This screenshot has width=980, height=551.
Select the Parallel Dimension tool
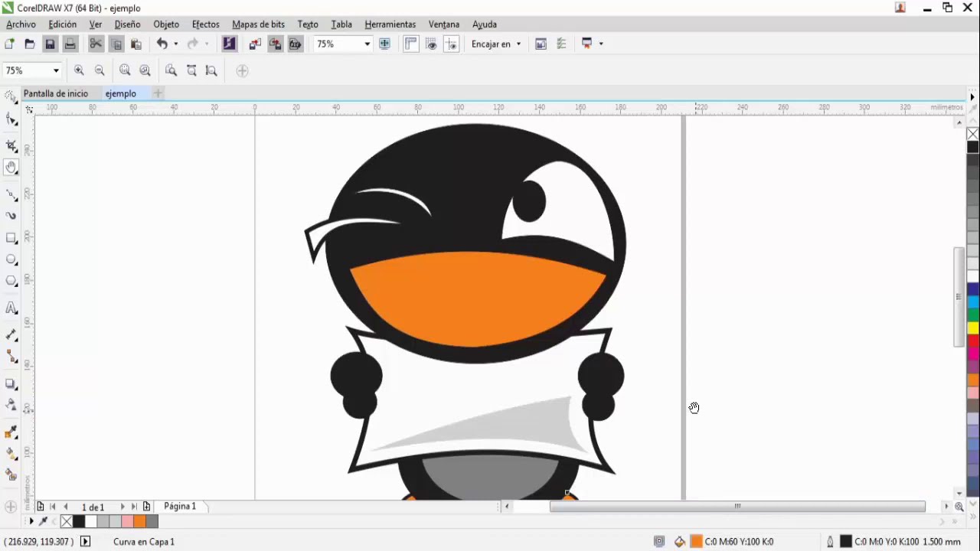(x=11, y=335)
